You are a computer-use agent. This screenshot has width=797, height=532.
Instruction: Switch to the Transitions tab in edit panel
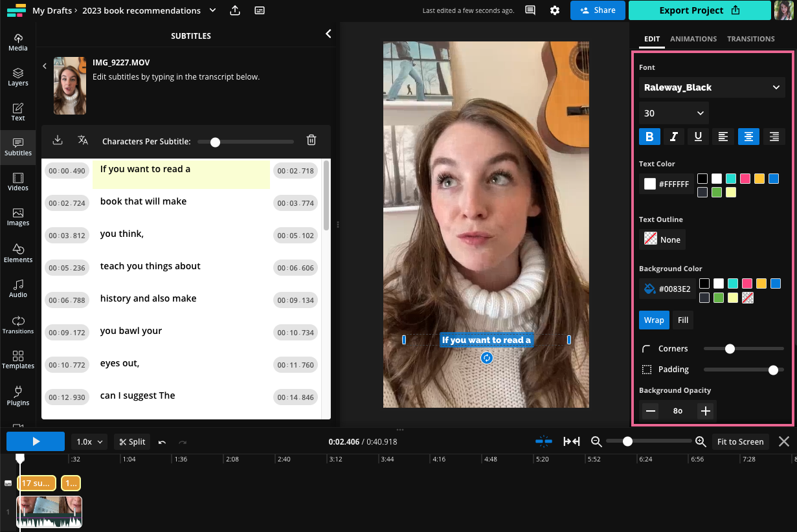[750, 39]
